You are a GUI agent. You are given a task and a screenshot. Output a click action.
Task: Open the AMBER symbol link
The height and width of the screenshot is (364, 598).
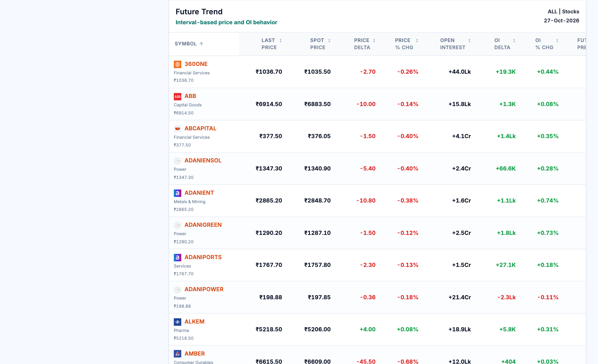click(x=195, y=353)
